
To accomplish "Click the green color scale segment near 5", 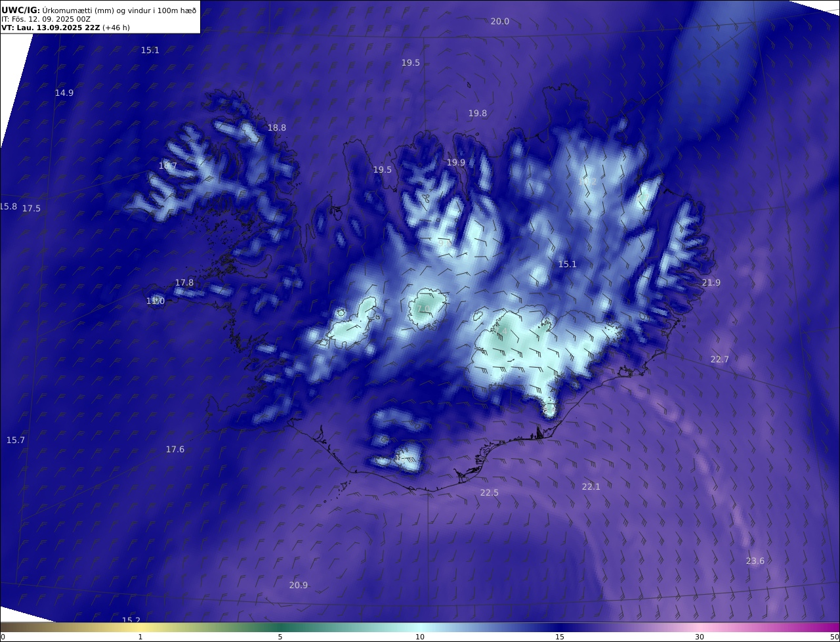I will 280,627.
